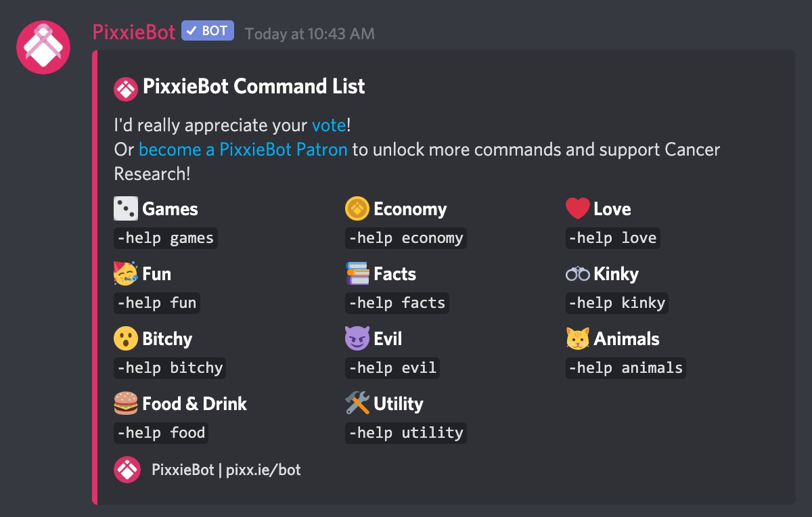The image size is (812, 517).
Task: Click the hamburger Food & Drink icon
Action: click(x=126, y=403)
